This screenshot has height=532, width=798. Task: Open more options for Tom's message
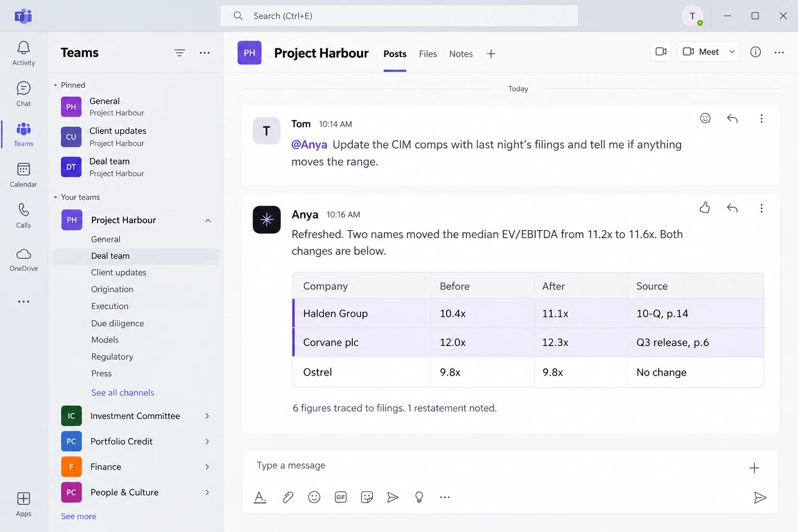(761, 118)
